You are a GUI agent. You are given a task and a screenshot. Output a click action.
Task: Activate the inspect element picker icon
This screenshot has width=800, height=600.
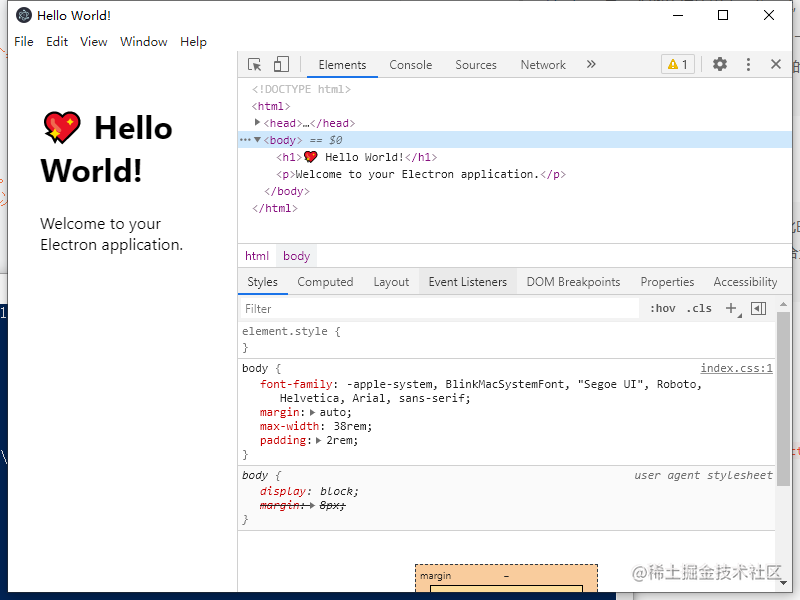click(255, 65)
